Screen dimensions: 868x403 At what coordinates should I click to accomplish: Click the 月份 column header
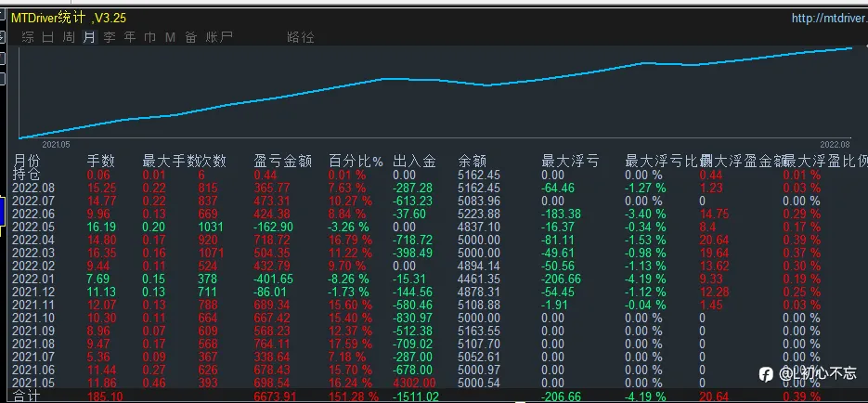point(27,161)
